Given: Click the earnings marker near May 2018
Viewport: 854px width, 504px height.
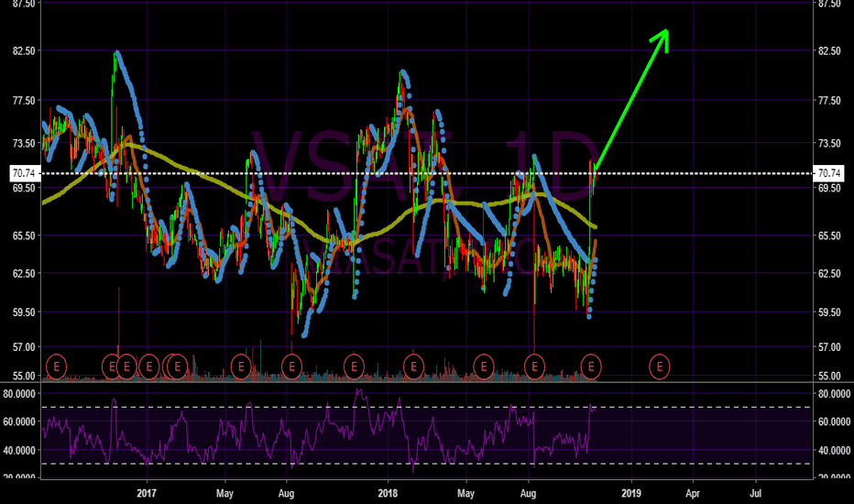Looking at the screenshot, I should pyautogui.click(x=484, y=367).
